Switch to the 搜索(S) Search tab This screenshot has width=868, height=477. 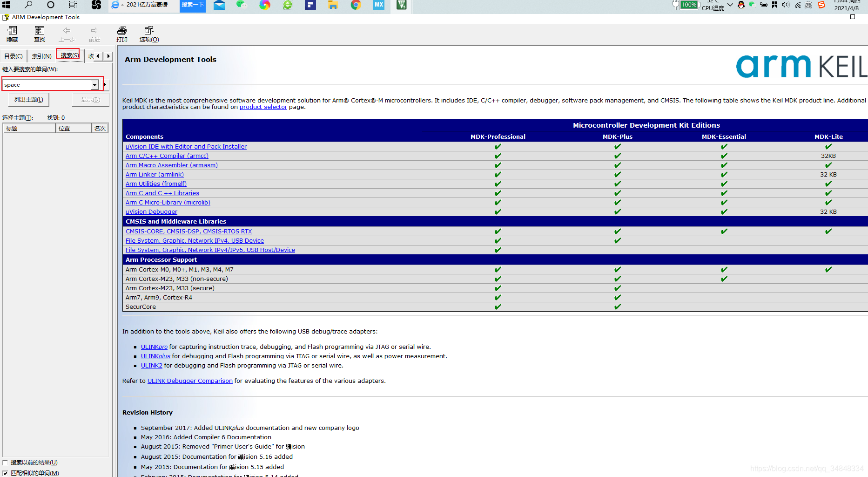click(69, 55)
